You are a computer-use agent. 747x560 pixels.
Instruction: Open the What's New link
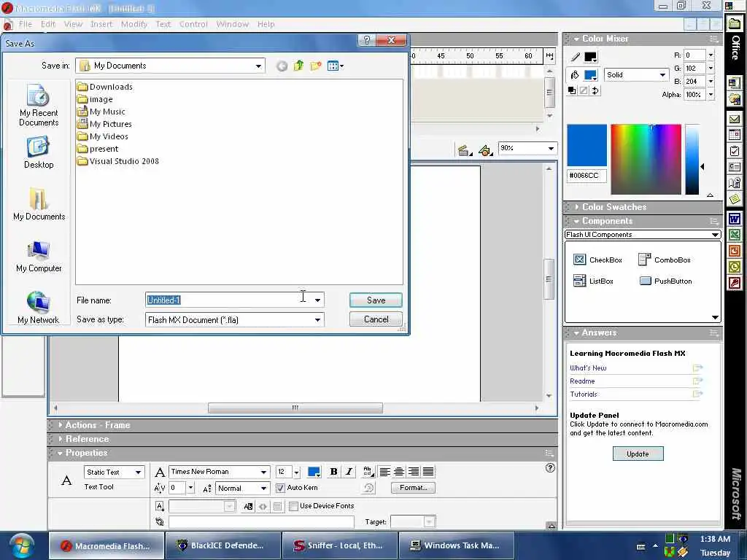click(x=589, y=367)
